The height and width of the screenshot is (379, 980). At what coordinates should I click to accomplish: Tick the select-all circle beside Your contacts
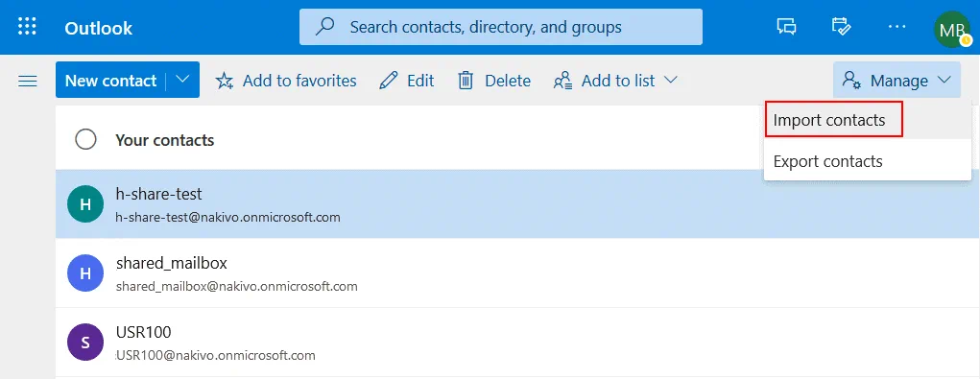(x=85, y=138)
